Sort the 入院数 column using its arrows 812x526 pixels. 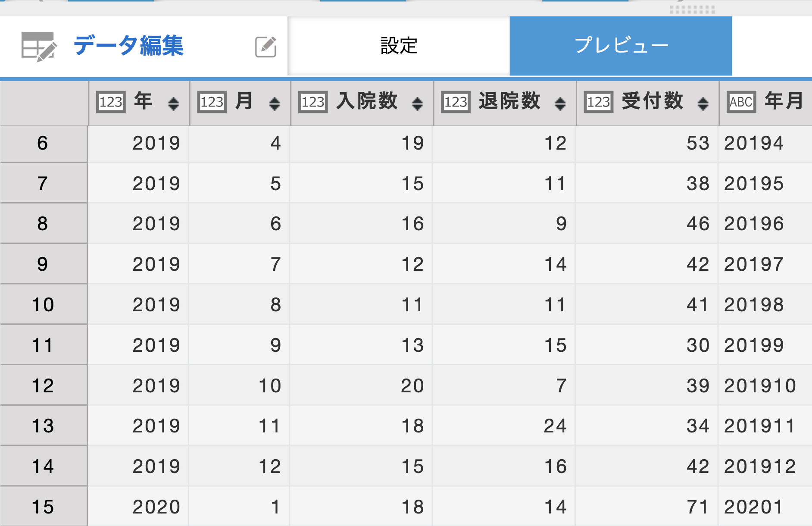(x=417, y=103)
